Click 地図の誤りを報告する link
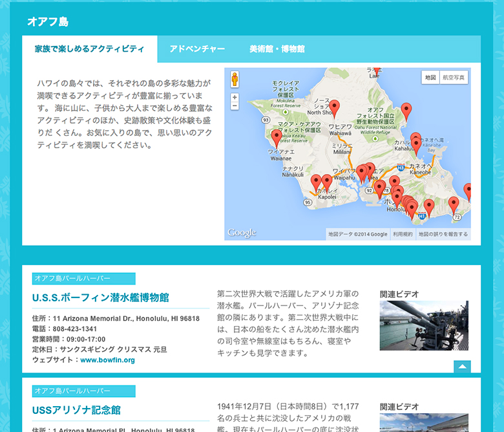 pos(443,234)
